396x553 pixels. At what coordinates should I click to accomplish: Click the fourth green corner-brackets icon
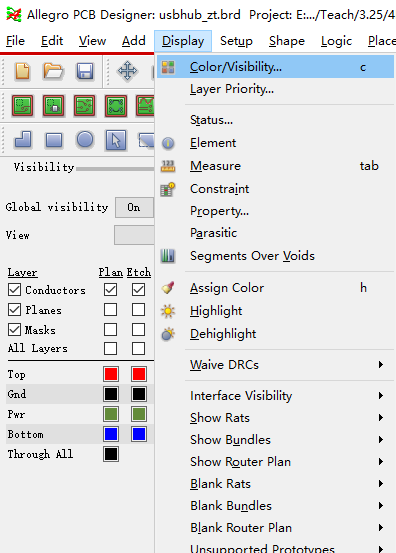coord(116,105)
